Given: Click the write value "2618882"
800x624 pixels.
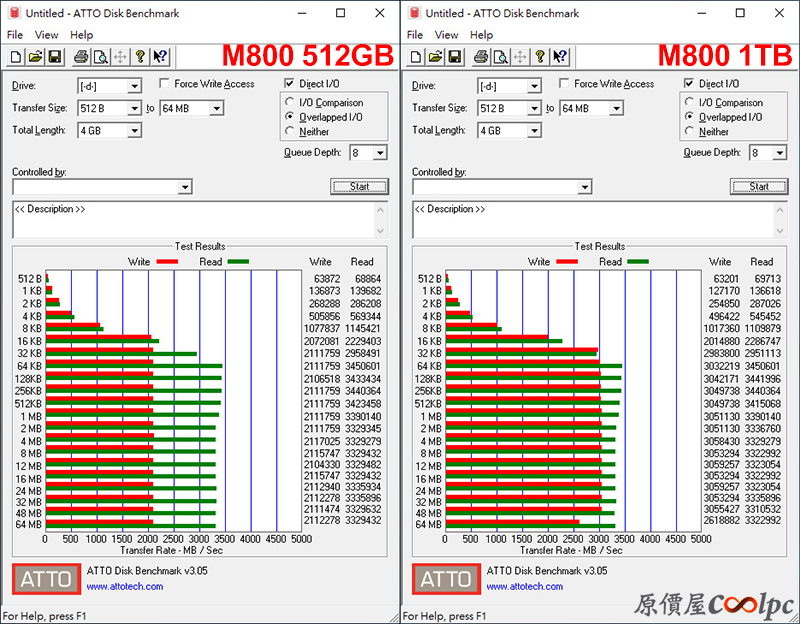Looking at the screenshot, I should [721, 520].
